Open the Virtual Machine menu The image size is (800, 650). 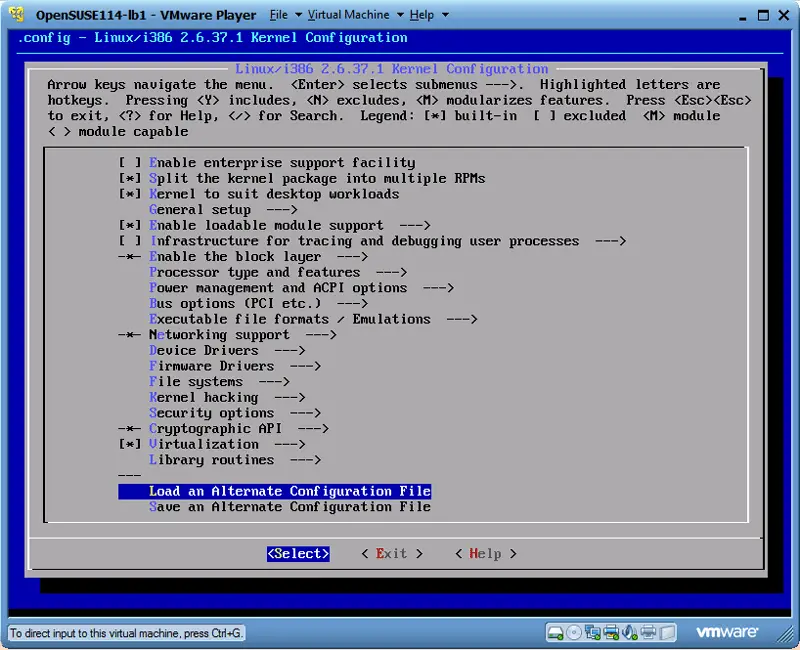[x=355, y=15]
